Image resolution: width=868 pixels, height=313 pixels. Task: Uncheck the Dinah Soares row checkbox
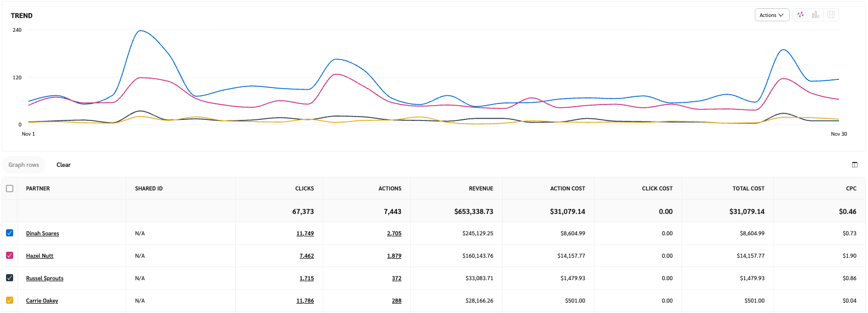pyautogui.click(x=9, y=233)
